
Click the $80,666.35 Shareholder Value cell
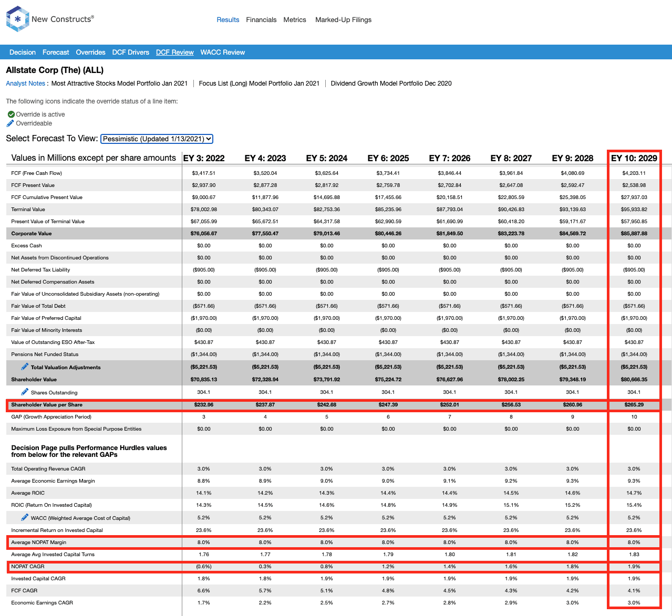coord(634,380)
